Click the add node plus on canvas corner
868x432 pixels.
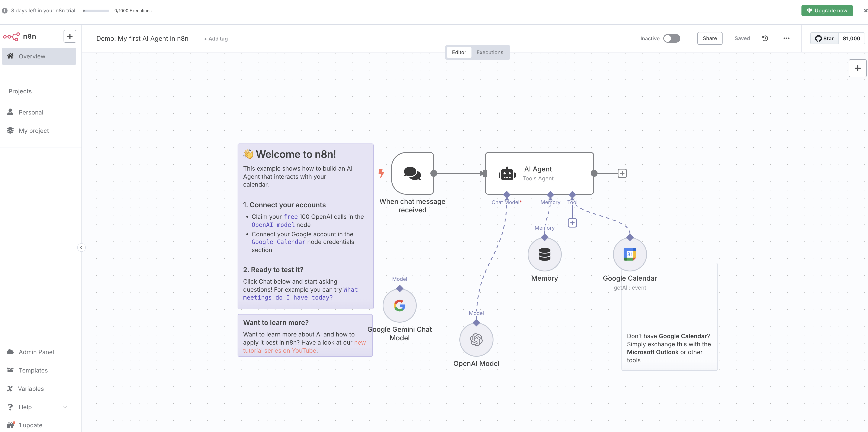857,68
